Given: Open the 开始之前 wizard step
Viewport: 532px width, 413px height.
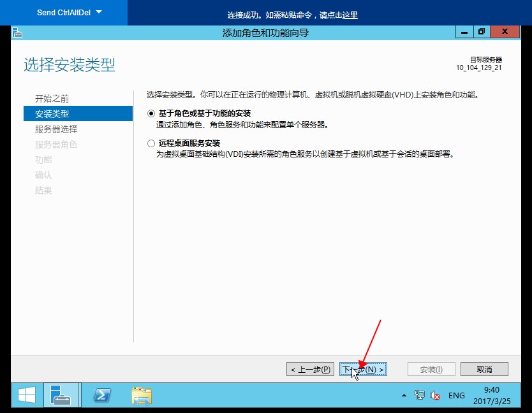Looking at the screenshot, I should (52, 99).
